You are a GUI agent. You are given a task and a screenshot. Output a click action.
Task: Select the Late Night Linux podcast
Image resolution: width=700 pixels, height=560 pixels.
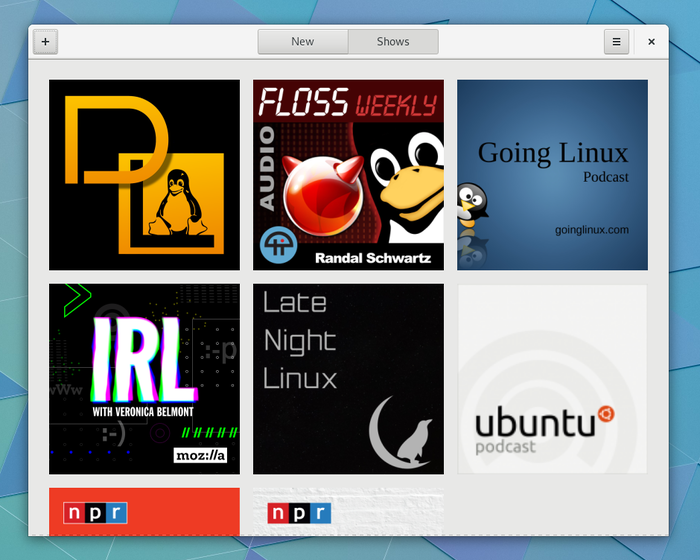(x=348, y=379)
